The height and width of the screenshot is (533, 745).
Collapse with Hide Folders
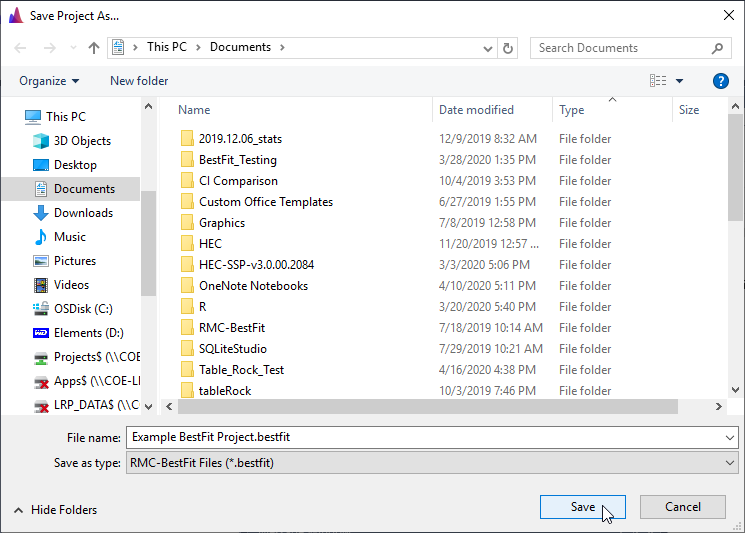coord(56,510)
